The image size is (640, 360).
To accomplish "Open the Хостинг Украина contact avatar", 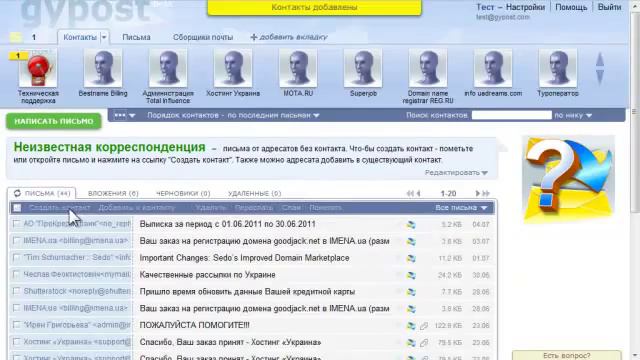I will tap(233, 69).
